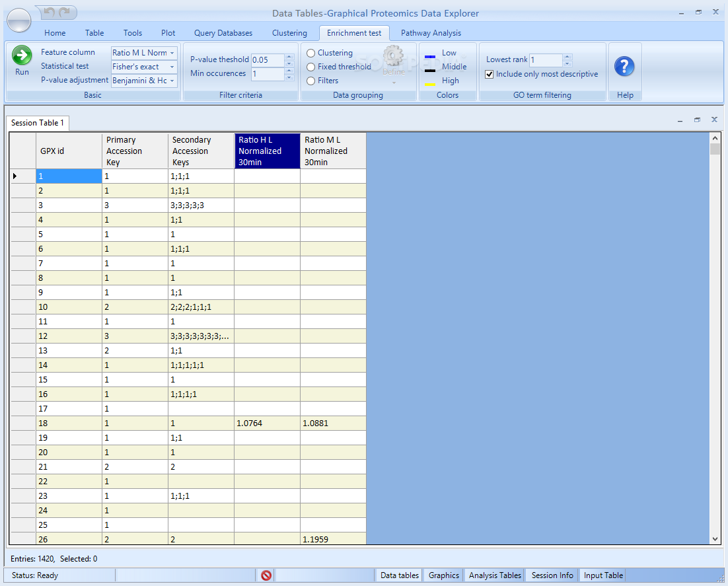
Task: Select the Fixed threshold radio button
Action: click(x=311, y=67)
